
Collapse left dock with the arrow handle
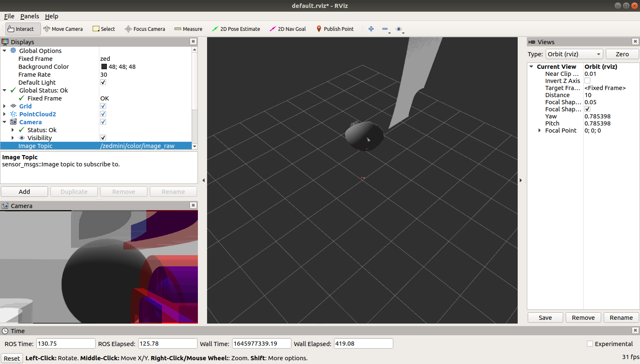pos(203,180)
